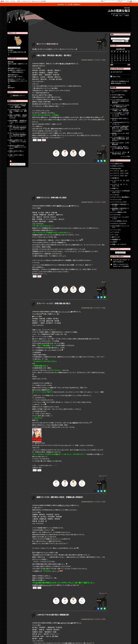138x644 pixels.
Task: Go to 次月 in the calendar
Action: tap(129, 65)
